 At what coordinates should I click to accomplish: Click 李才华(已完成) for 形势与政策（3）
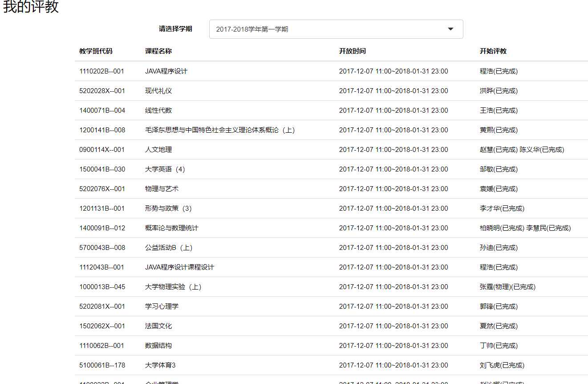click(499, 208)
